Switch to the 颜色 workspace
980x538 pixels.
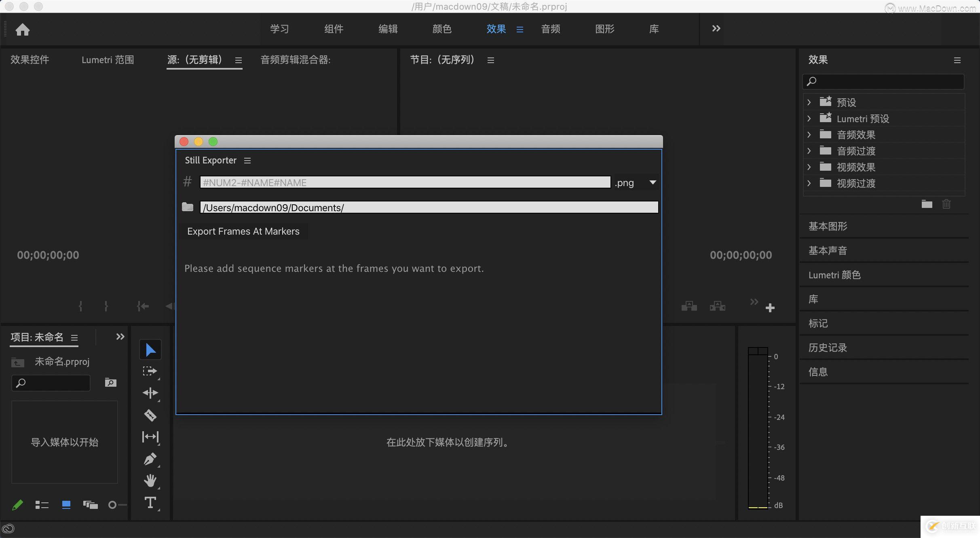coord(442,29)
